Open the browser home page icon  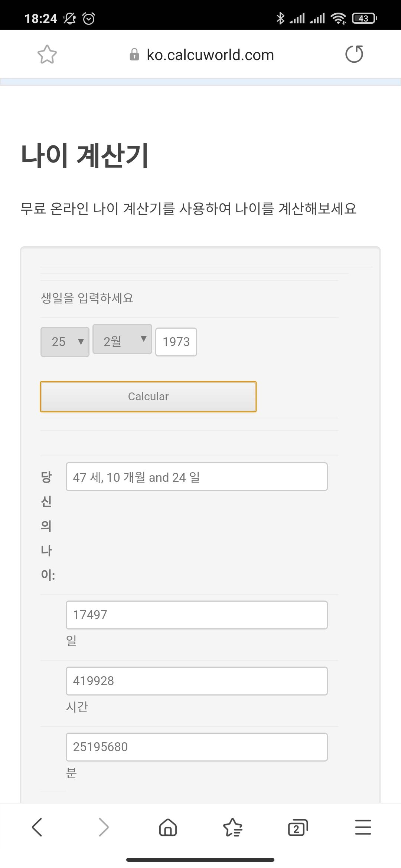[168, 827]
